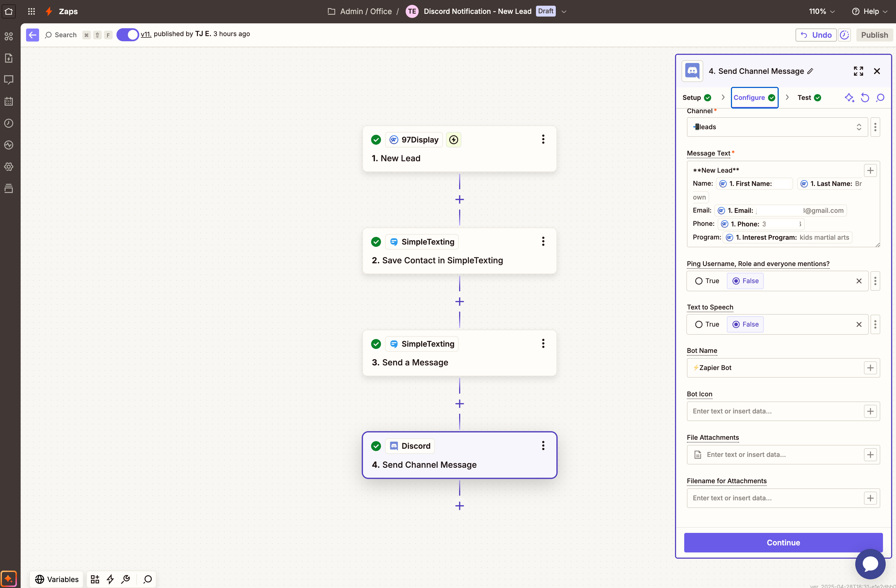Select True for Text to Speech
This screenshot has width=896, height=588.
pyautogui.click(x=707, y=324)
